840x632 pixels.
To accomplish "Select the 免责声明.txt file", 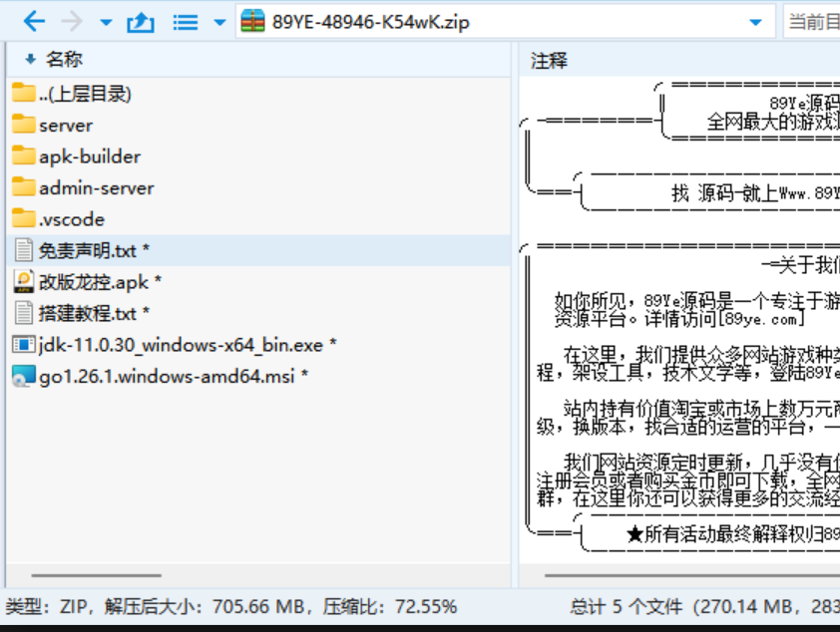I will pos(88,250).
